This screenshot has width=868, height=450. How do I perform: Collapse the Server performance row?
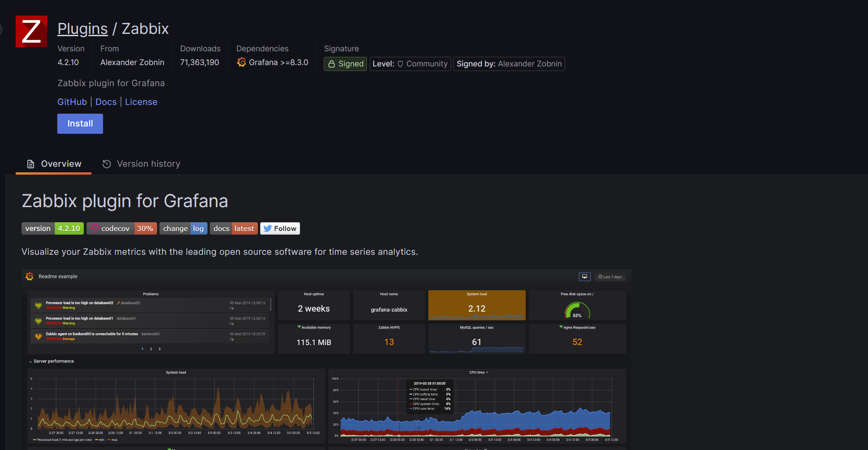pos(51,361)
